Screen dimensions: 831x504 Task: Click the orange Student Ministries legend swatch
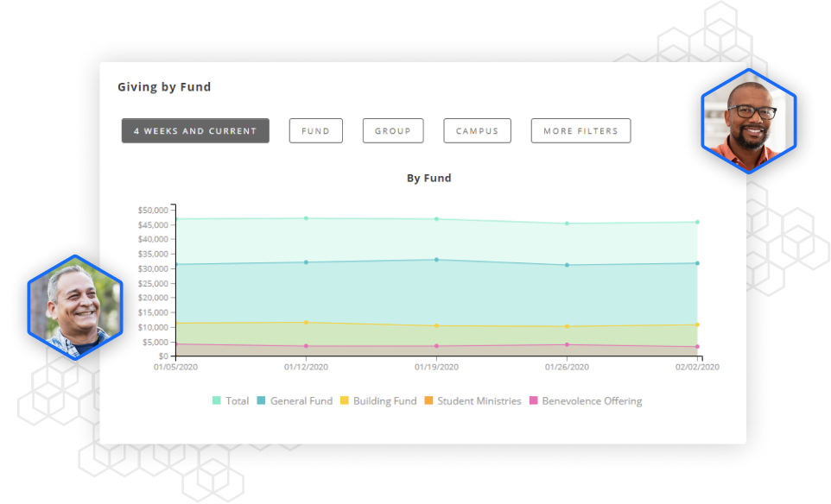(429, 401)
